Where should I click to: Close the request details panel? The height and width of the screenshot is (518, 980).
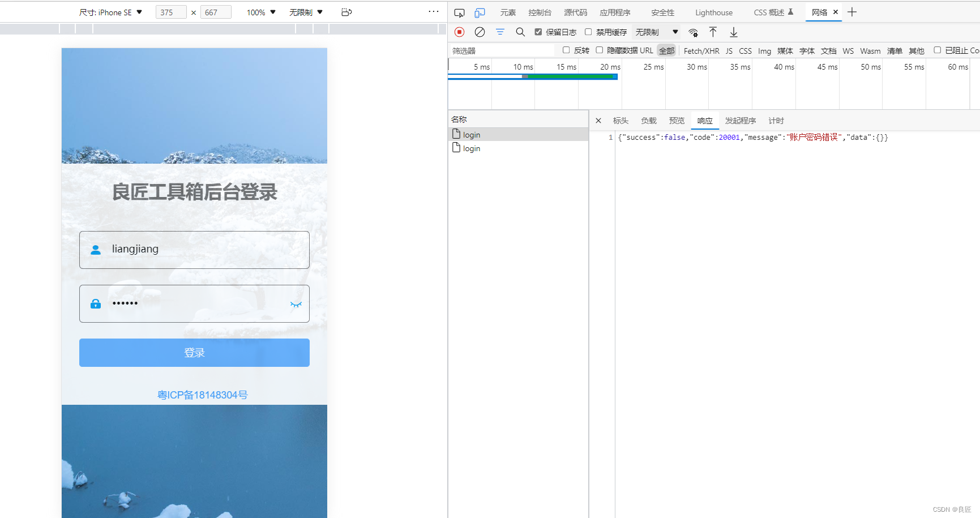point(598,121)
